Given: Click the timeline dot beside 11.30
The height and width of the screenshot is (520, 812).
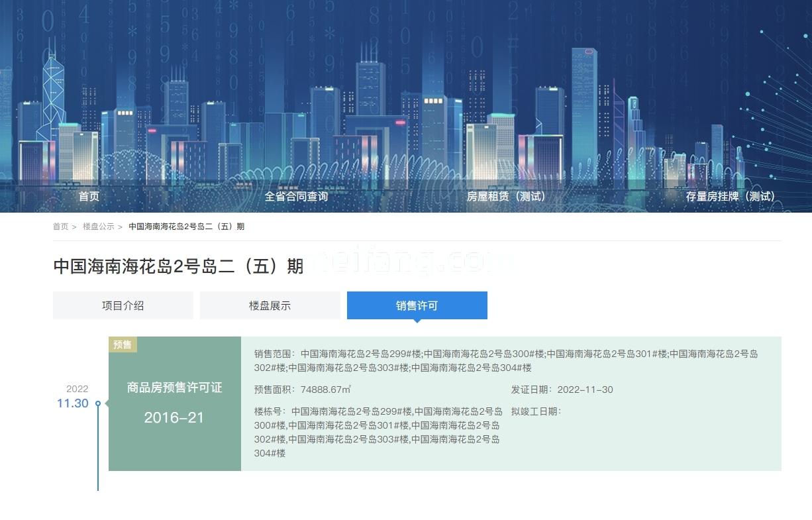Looking at the screenshot, I should click(x=98, y=403).
